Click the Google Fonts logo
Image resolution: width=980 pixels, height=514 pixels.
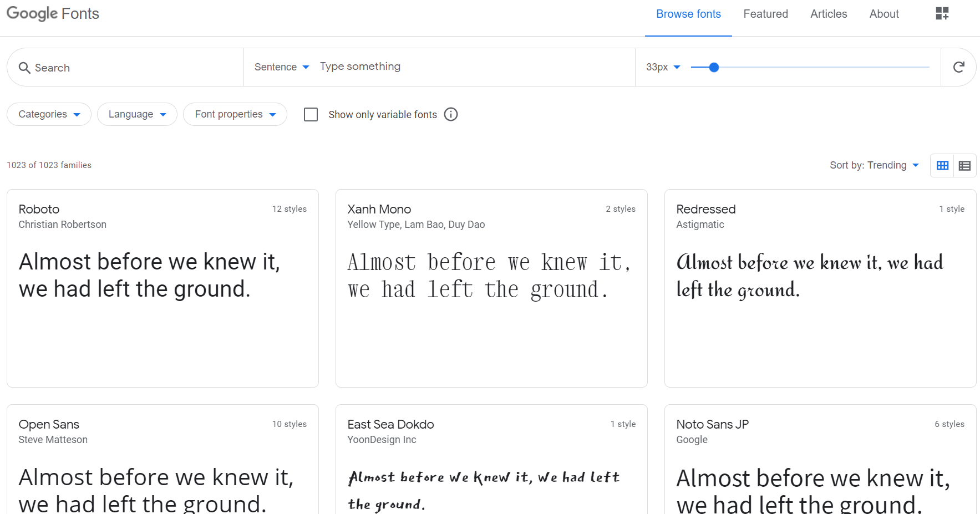53,13
